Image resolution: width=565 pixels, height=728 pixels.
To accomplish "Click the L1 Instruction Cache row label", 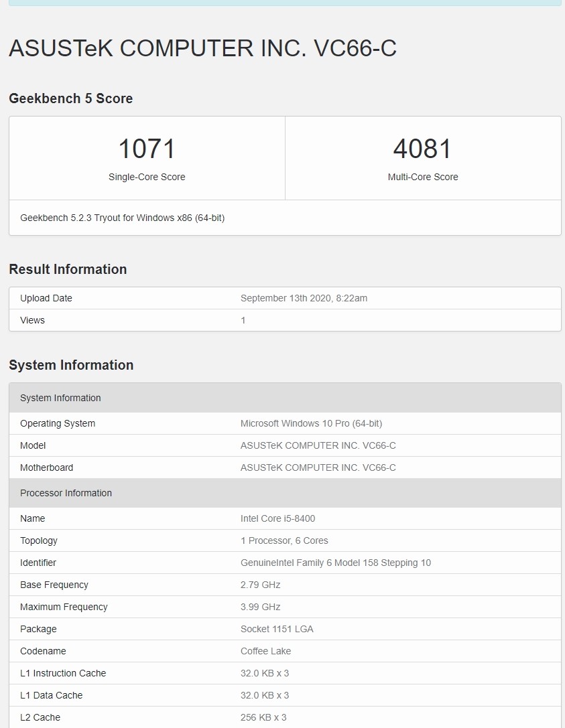I will coord(63,673).
